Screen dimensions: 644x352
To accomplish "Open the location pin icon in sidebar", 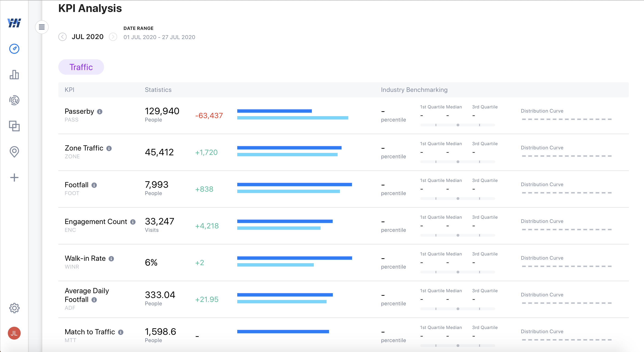I will click(14, 152).
